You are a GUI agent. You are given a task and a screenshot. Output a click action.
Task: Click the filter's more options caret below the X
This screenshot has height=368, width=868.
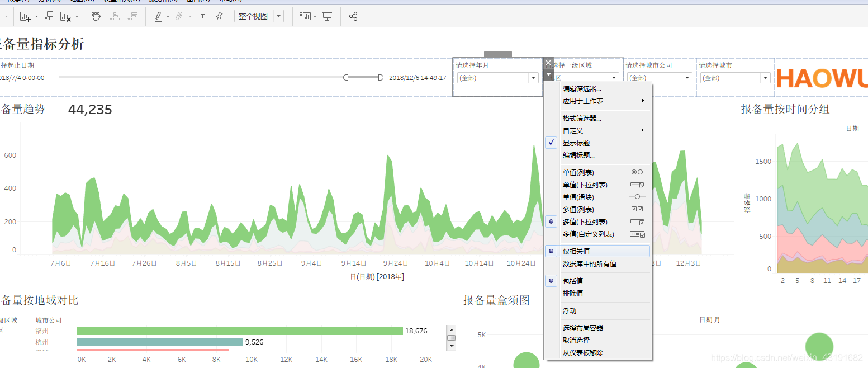tap(548, 74)
